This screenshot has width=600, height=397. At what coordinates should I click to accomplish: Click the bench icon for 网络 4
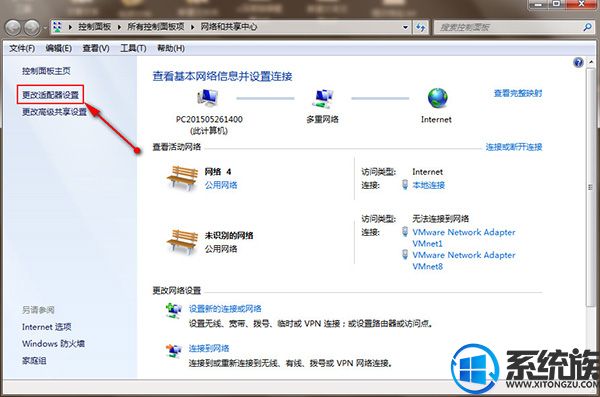coord(182,178)
